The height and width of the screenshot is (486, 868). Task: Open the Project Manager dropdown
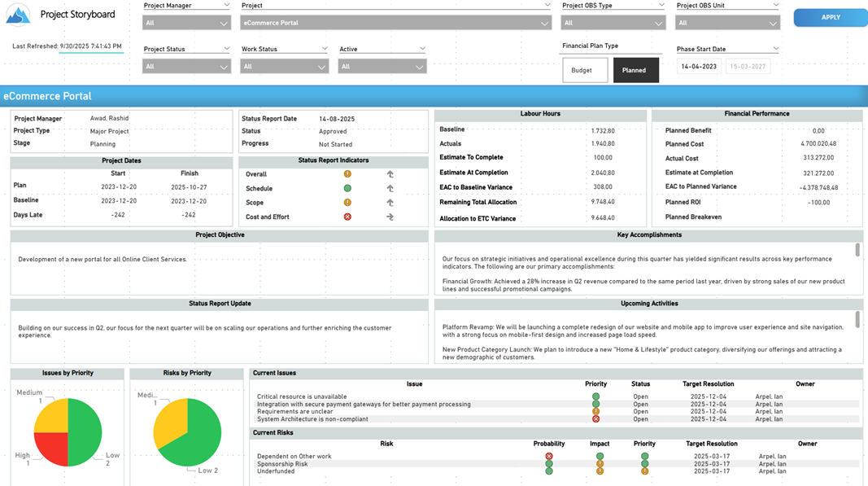tap(186, 24)
